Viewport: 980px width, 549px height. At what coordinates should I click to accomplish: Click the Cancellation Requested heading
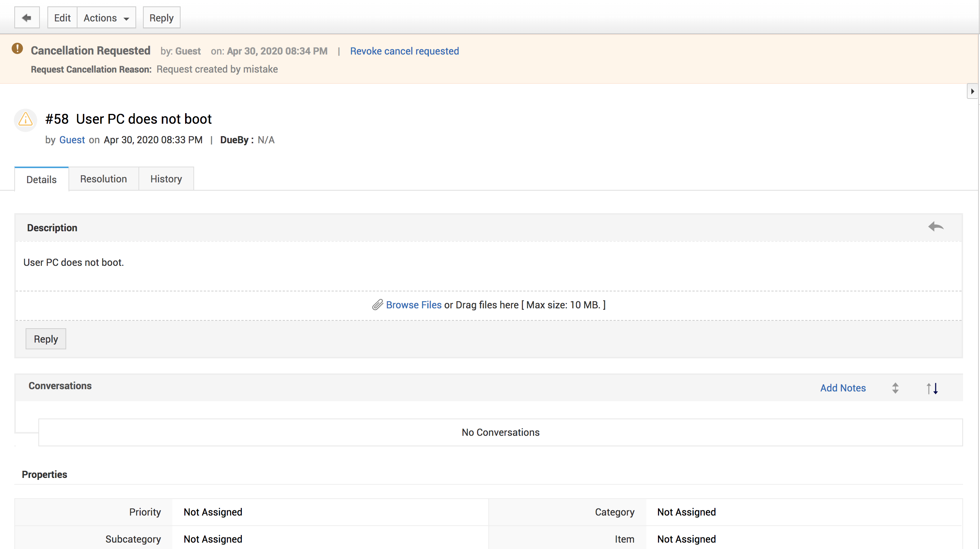[91, 50]
